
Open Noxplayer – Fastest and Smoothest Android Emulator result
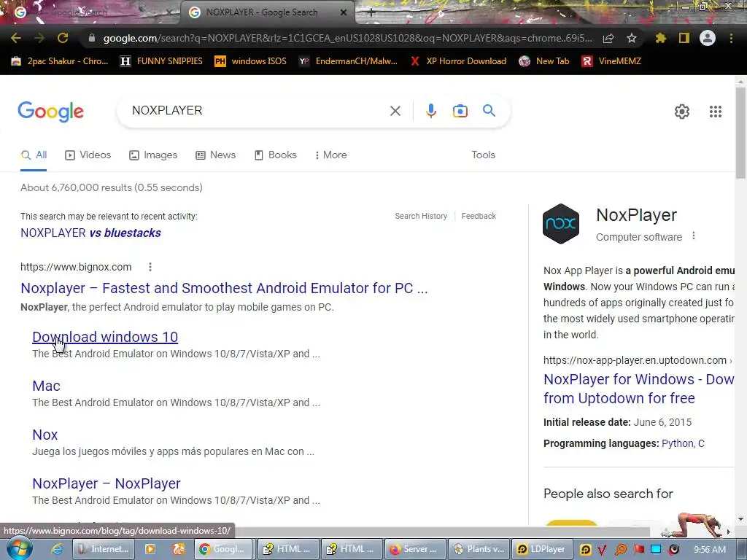[224, 288]
